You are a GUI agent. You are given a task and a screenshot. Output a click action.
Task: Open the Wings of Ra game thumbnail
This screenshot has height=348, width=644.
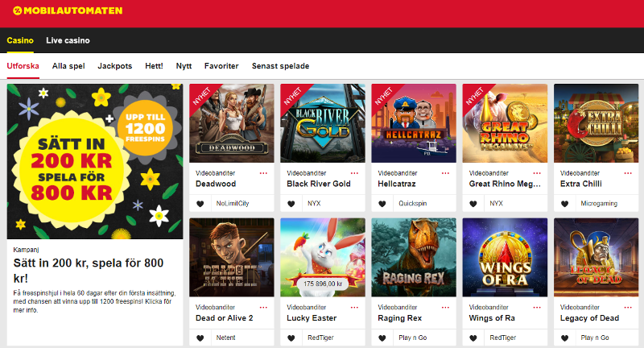point(506,258)
